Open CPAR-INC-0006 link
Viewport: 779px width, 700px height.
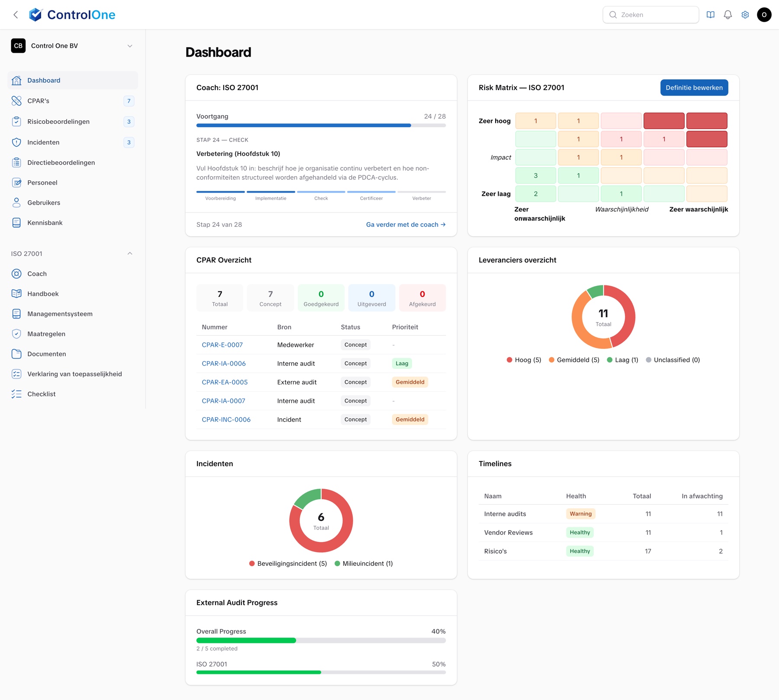[226, 419]
